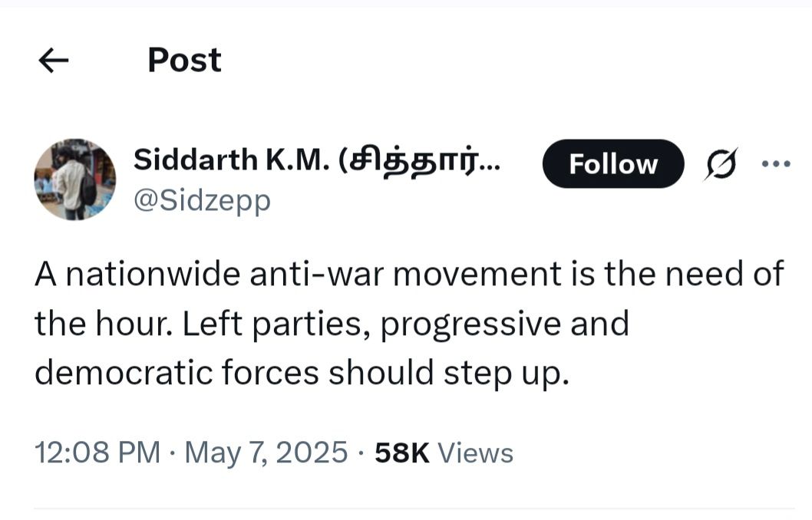This screenshot has width=812, height=520.
Task: Open the three-dot more options menu
Action: click(776, 164)
